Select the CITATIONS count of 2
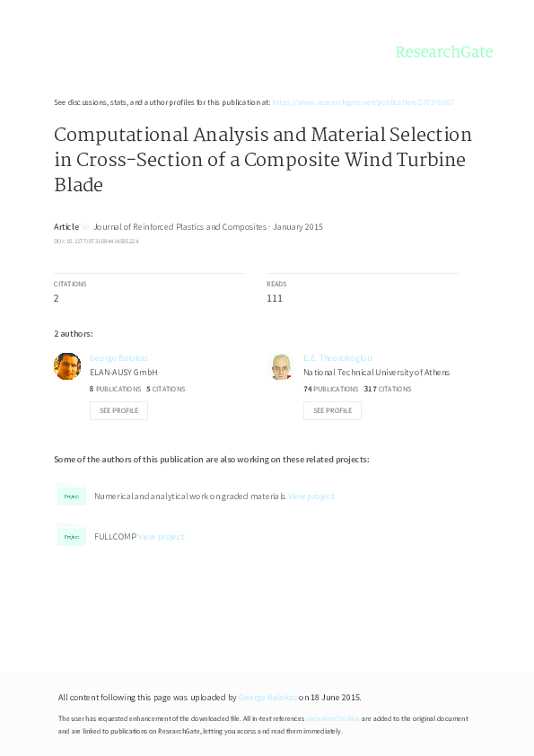This screenshot has height=756, width=534. tap(57, 297)
